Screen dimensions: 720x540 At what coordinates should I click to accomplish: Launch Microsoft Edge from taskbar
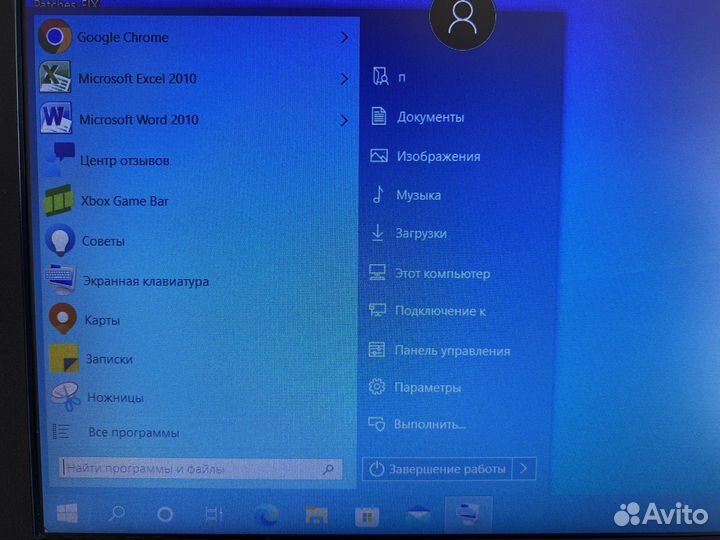tap(266, 515)
